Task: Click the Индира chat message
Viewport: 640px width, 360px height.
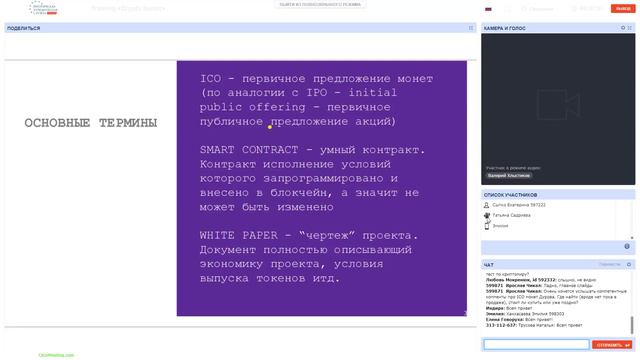Action: pyautogui.click(x=509, y=308)
